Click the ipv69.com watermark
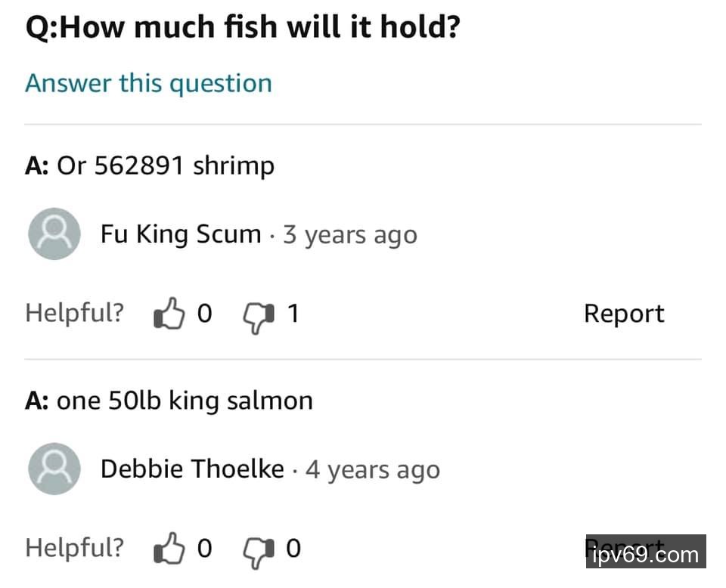 (x=647, y=555)
